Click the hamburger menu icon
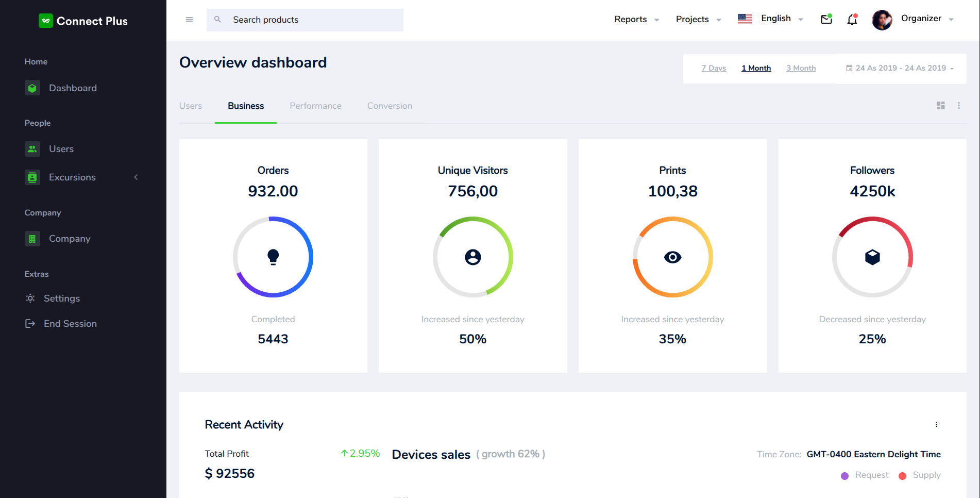 click(x=189, y=20)
